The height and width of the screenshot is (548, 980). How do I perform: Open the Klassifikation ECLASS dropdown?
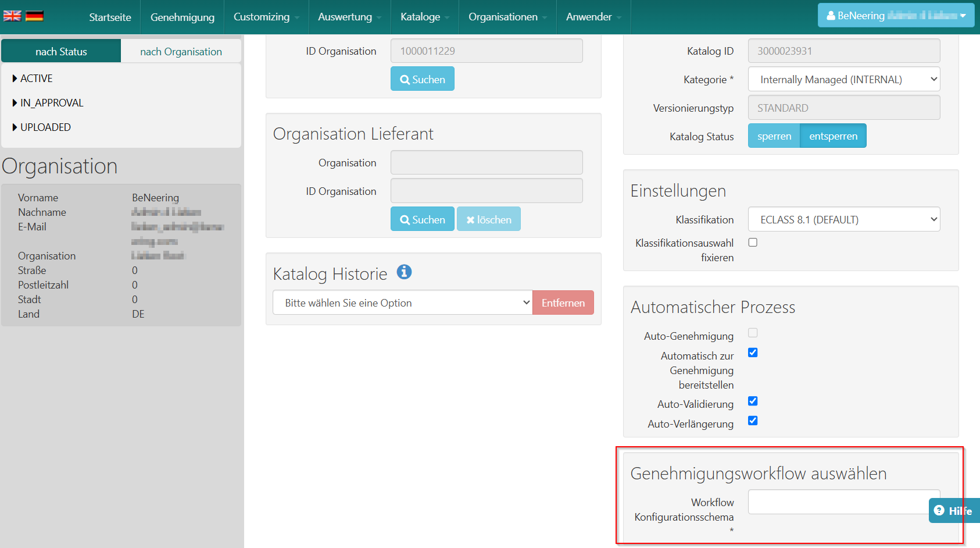coord(843,219)
